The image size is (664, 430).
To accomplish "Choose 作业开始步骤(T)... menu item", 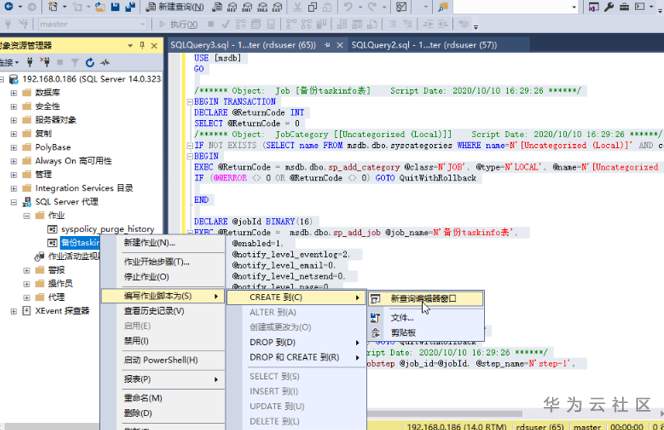I will click(x=163, y=262).
